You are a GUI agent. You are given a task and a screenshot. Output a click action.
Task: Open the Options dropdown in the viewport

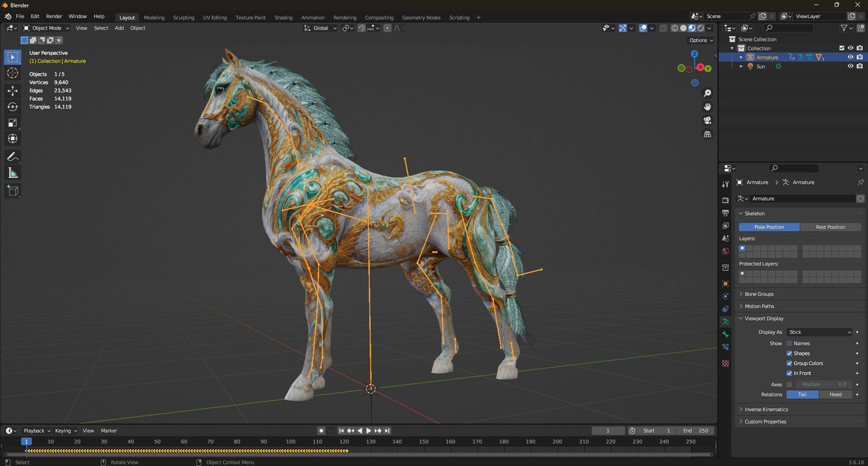click(x=701, y=40)
